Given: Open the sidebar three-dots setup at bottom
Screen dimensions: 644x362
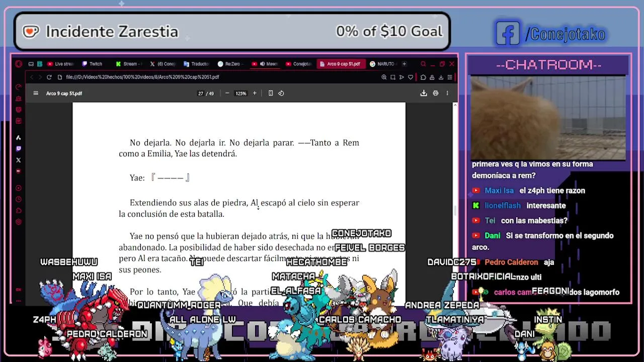Looking at the screenshot, I should coord(19,301).
